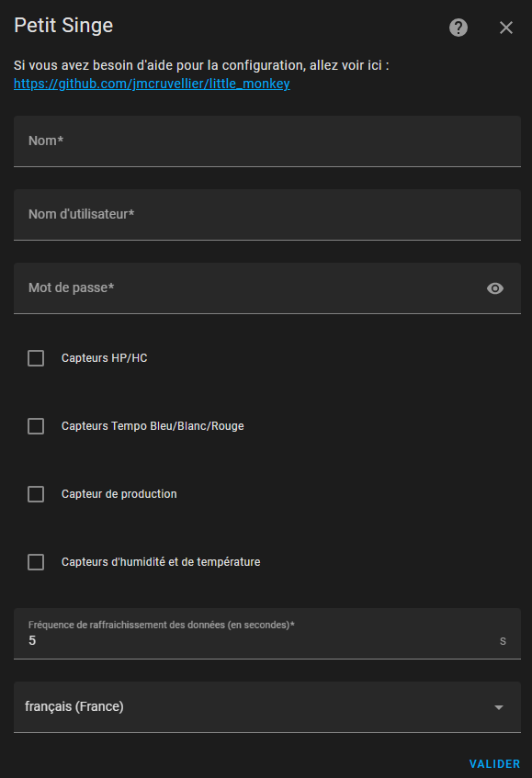The image size is (532, 778).
Task: Open the français (France) combo box
Action: click(267, 707)
